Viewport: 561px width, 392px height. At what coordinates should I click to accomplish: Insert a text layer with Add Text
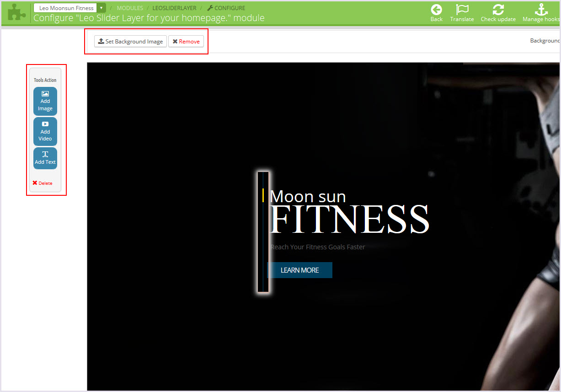45,158
